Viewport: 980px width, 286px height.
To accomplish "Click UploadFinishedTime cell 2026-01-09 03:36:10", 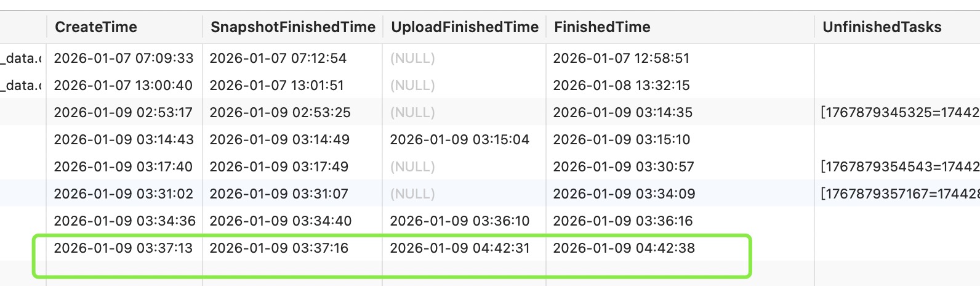I will (460, 221).
